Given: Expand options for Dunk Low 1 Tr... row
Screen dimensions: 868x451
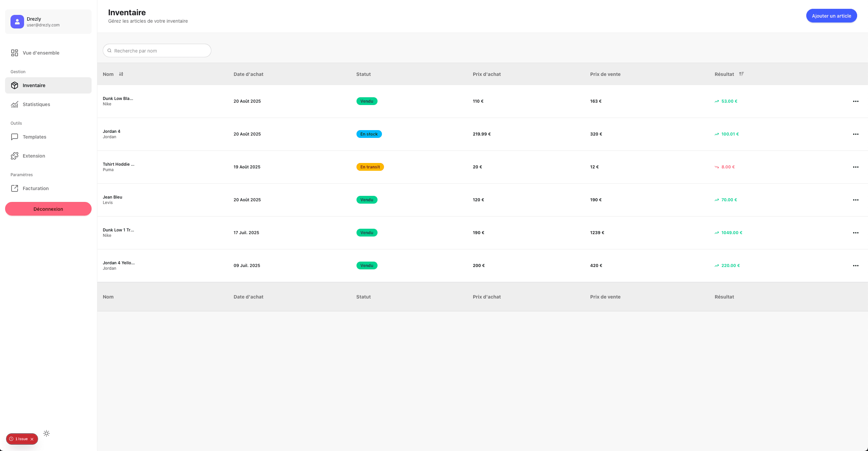Looking at the screenshot, I should click(x=855, y=233).
